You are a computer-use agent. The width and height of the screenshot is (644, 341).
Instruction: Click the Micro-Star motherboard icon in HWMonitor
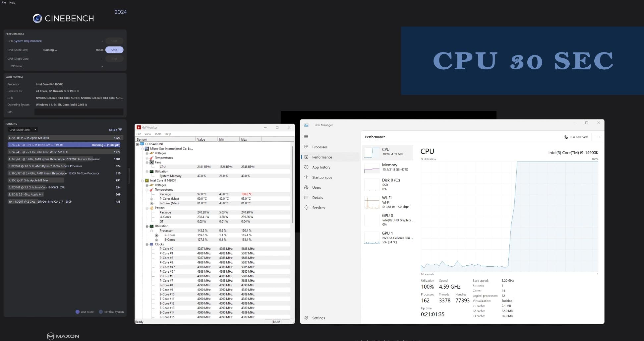pos(147,149)
